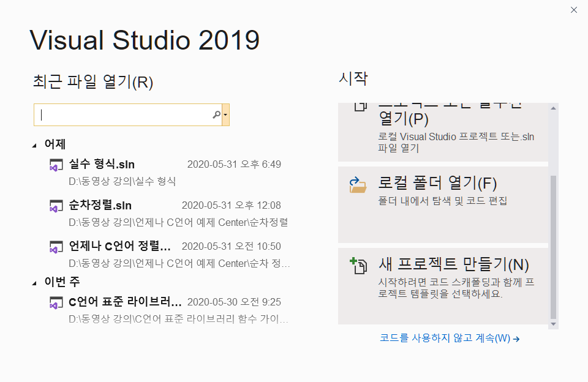Click the timestamp 2020-05-31 오후 12:08
The image size is (588, 382).
click(232, 206)
